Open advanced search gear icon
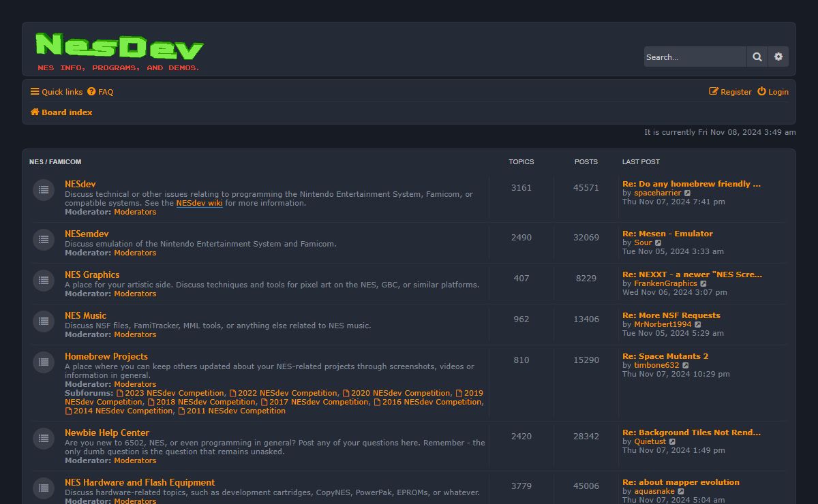Viewport: 818px width, 504px height. pyautogui.click(x=778, y=57)
